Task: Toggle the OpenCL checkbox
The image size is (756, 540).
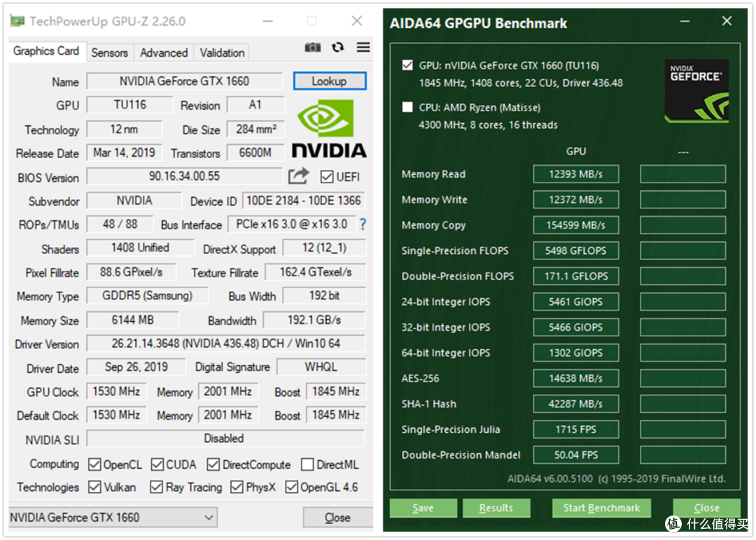Action: coord(94,465)
